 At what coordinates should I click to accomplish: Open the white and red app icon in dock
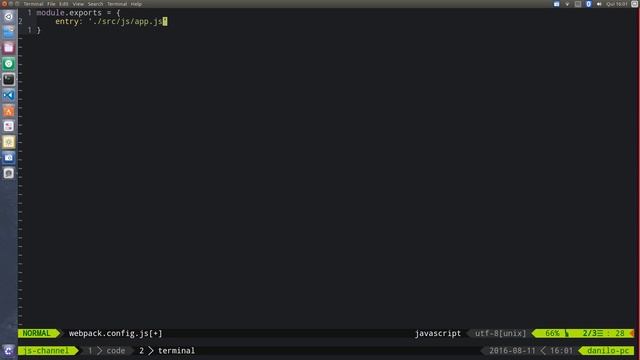pos(9,126)
